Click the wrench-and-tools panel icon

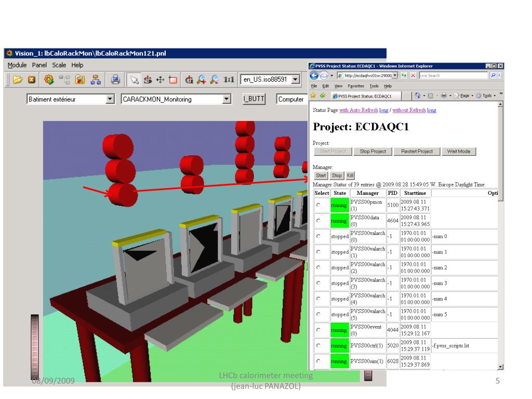(x=80, y=79)
